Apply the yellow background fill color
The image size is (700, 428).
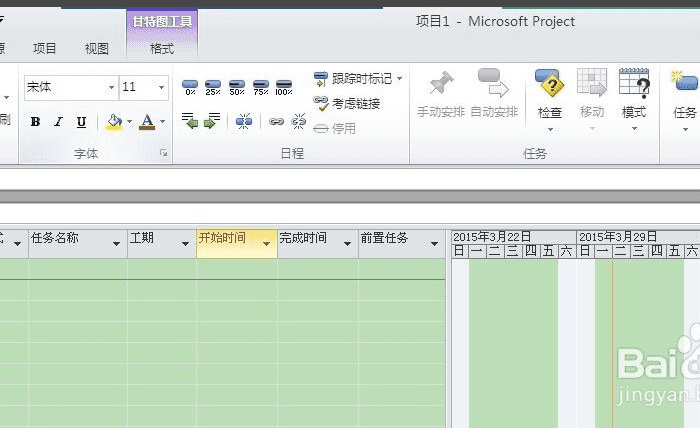[114, 122]
